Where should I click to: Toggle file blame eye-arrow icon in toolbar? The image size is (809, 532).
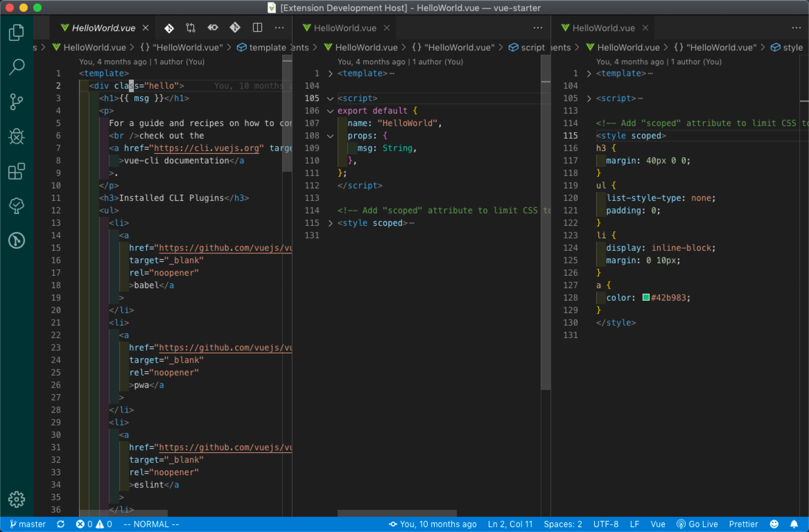pos(213,28)
